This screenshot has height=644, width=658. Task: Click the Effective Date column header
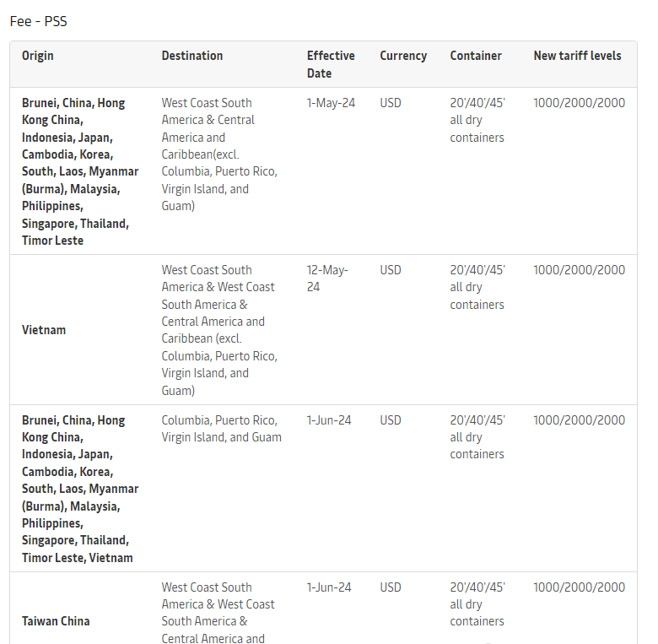click(x=331, y=64)
